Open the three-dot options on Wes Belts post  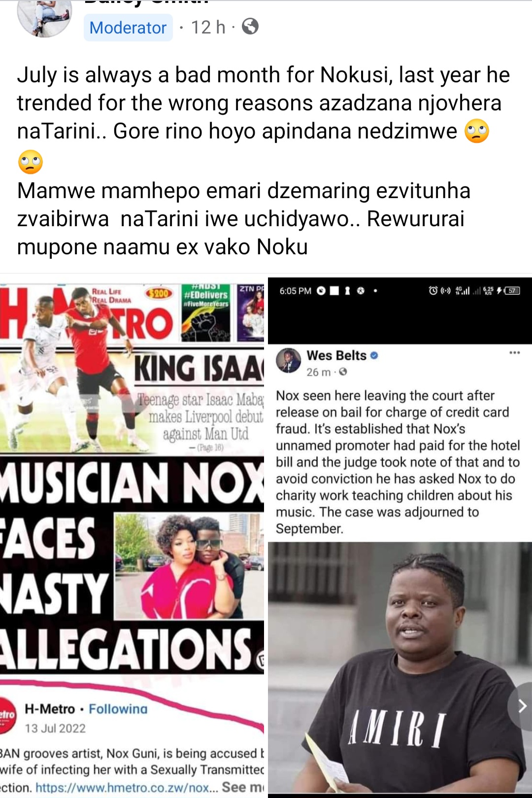[x=515, y=352]
